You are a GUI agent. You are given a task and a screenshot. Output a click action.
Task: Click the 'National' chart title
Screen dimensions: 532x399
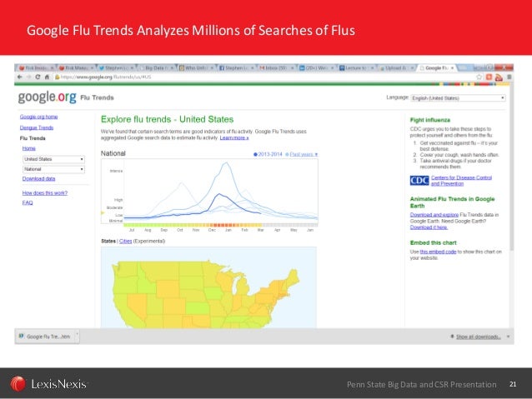(x=113, y=153)
